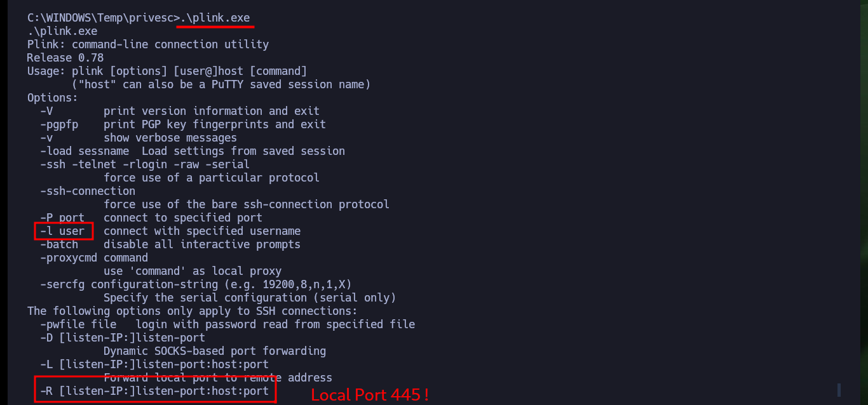
Task: Select the -ssh -telnet -rlogin protocol line
Action: click(x=145, y=164)
